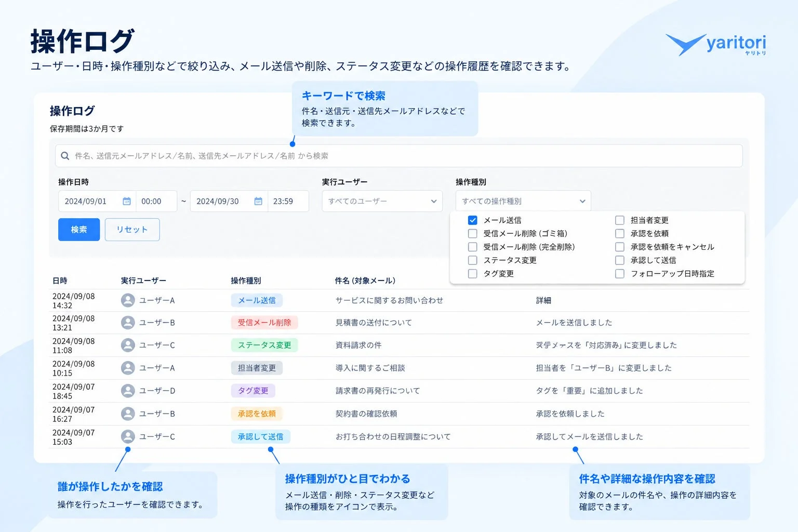
Task: Edit end time 23:59 field
Action: point(288,201)
